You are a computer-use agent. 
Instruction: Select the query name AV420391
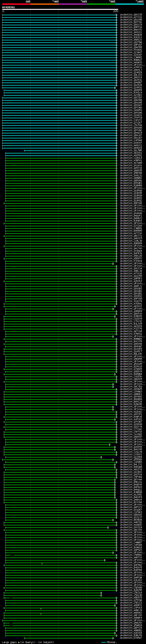pyautogui.click(x=8, y=8)
